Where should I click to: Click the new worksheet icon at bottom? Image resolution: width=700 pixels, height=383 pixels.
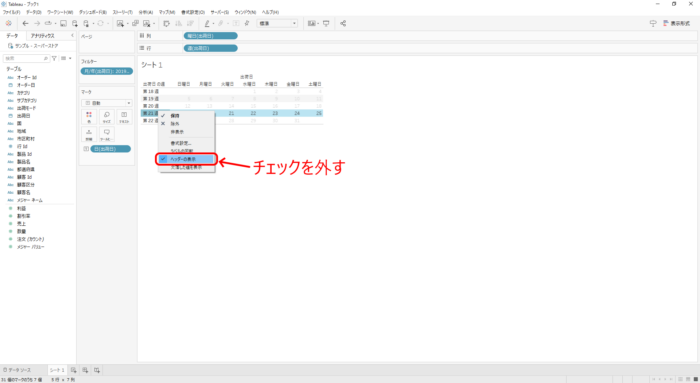tap(74, 370)
